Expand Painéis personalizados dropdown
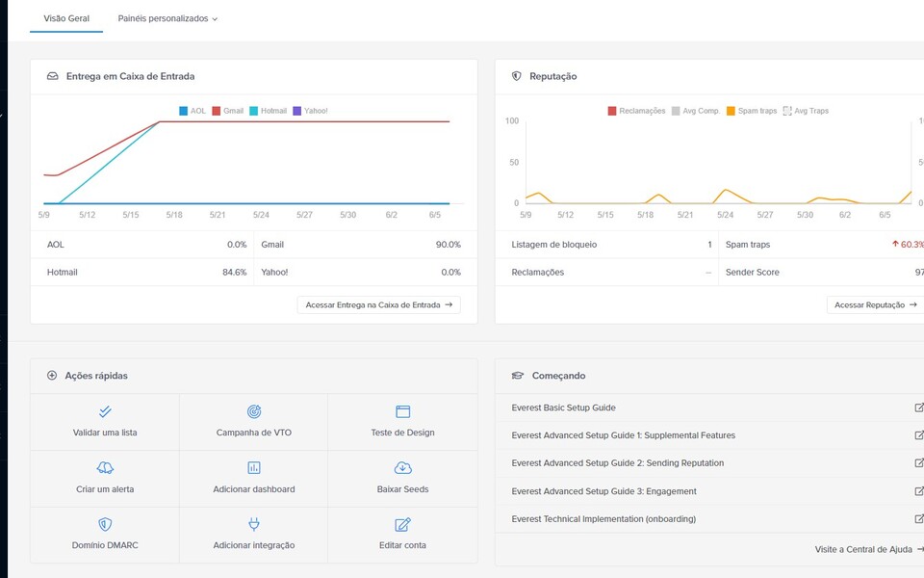 pos(167,18)
